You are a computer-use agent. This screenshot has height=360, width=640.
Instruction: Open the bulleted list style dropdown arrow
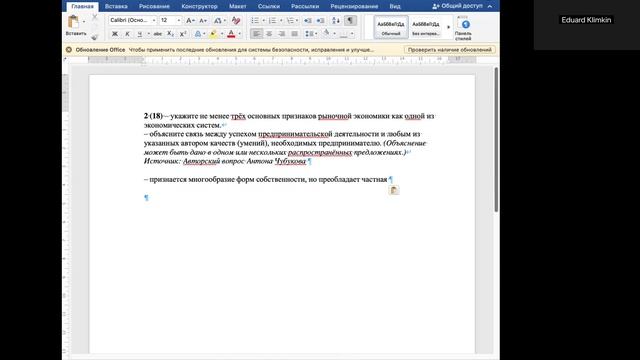[264, 20]
